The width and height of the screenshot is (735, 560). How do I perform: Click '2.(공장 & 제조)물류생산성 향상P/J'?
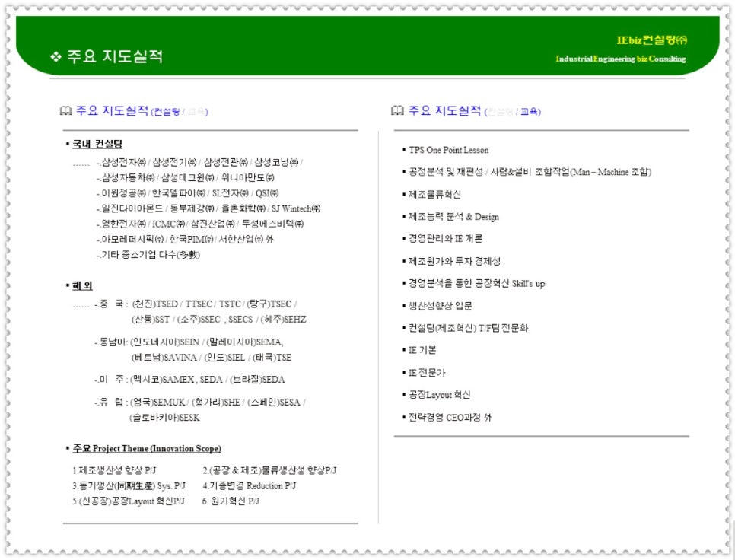269,470
